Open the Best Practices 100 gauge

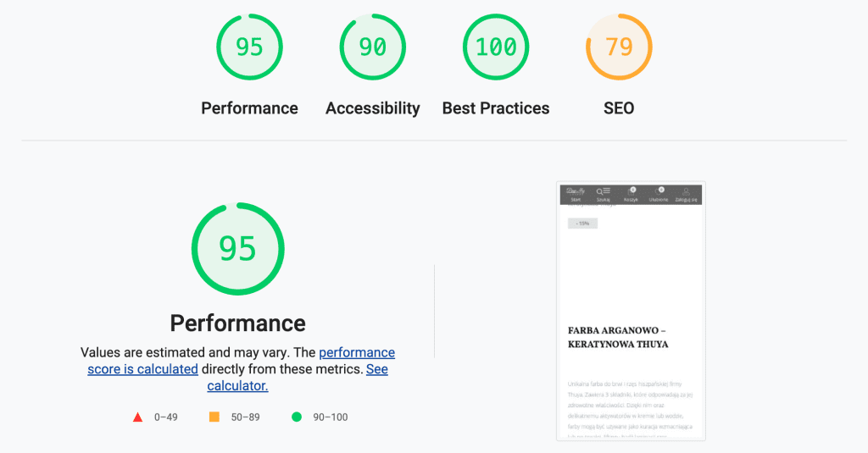tap(496, 47)
